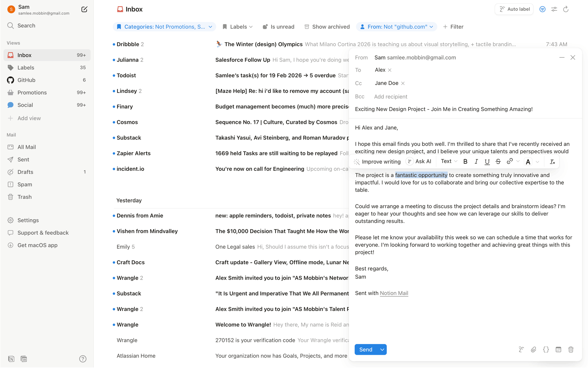Open the Atlassian Home email
Screen dimensions: 588x368
coord(230,356)
